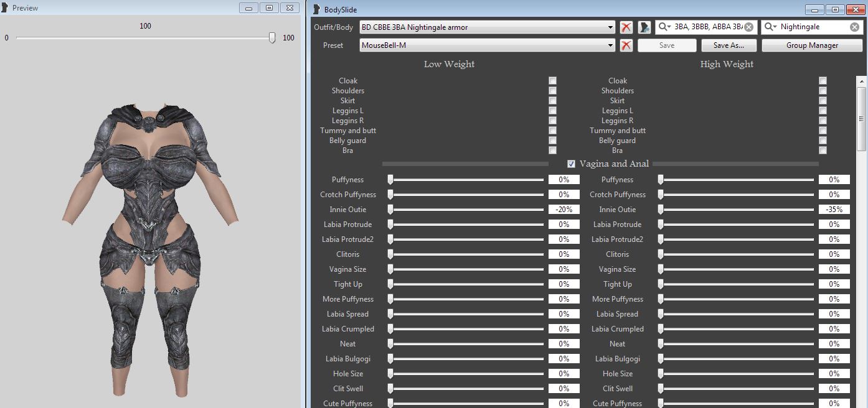This screenshot has height=408, width=868.
Task: Edit Low Weight Innie Outie value -20%
Action: tap(564, 210)
